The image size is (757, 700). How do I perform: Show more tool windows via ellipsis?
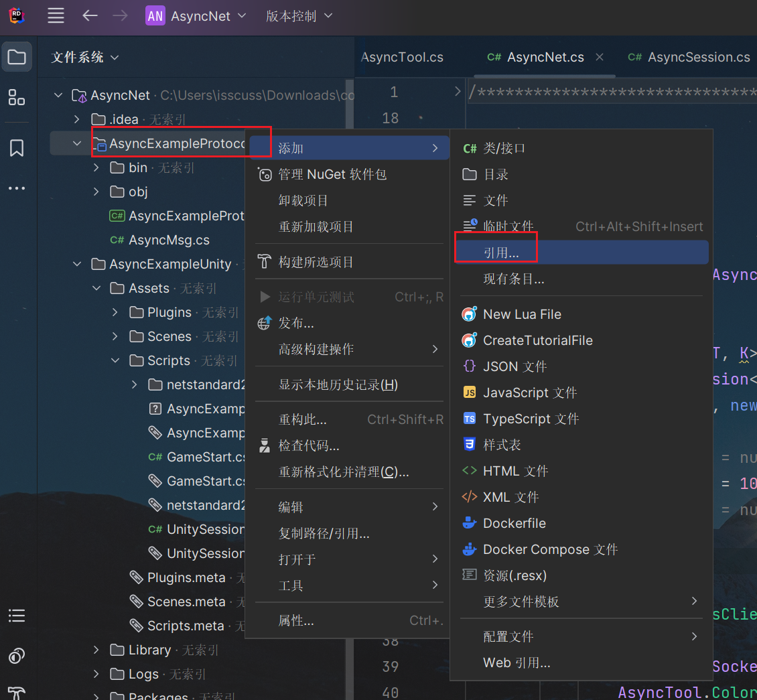pos(17,188)
